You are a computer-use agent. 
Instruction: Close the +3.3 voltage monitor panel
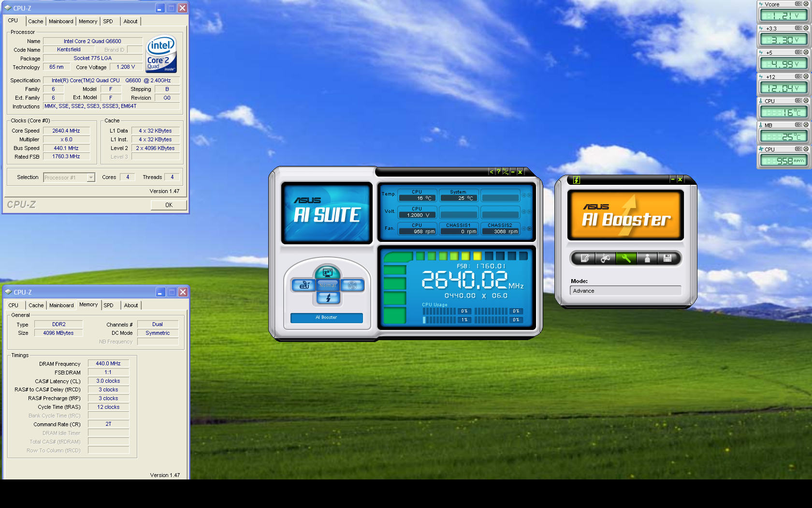click(x=806, y=28)
